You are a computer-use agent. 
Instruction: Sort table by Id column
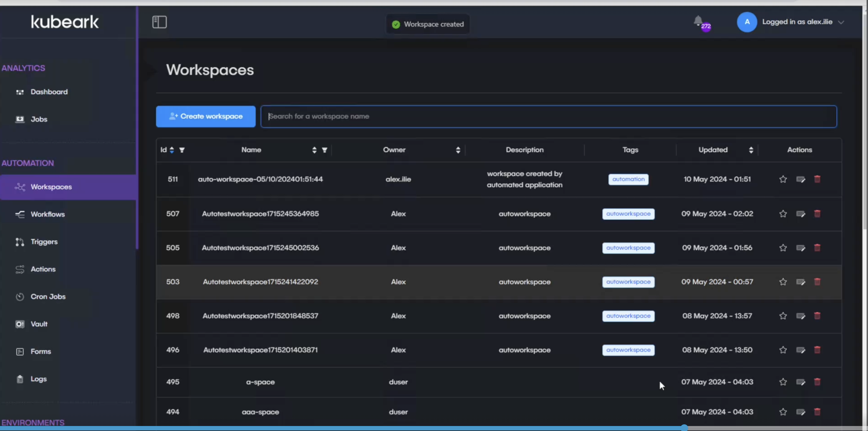click(x=172, y=150)
